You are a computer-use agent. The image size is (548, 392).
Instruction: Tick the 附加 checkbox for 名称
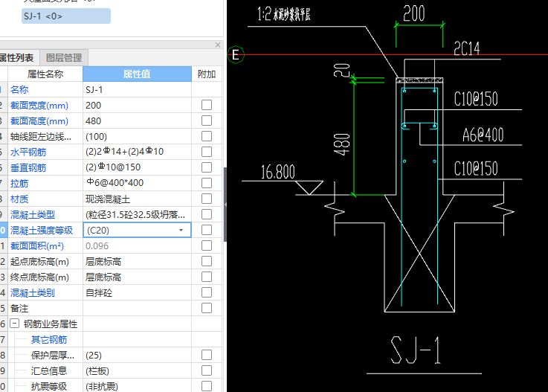pyautogui.click(x=207, y=90)
